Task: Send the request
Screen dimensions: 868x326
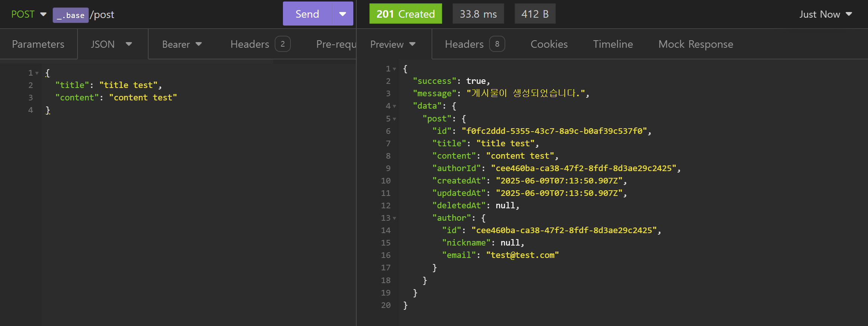Action: pyautogui.click(x=307, y=14)
